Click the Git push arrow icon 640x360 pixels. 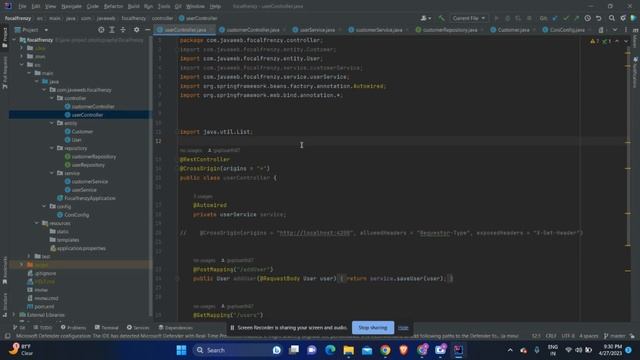coord(576,18)
